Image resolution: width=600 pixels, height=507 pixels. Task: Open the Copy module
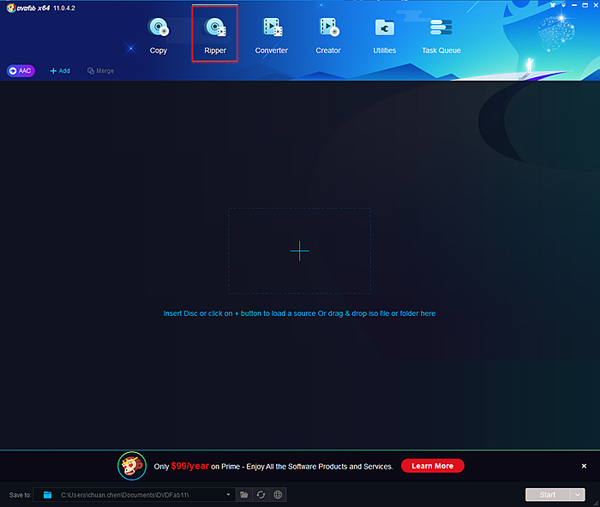point(158,36)
